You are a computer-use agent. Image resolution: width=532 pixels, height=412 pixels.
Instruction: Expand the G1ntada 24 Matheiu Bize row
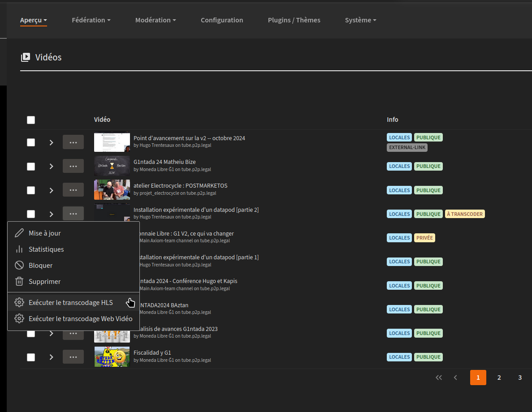pyautogui.click(x=51, y=167)
